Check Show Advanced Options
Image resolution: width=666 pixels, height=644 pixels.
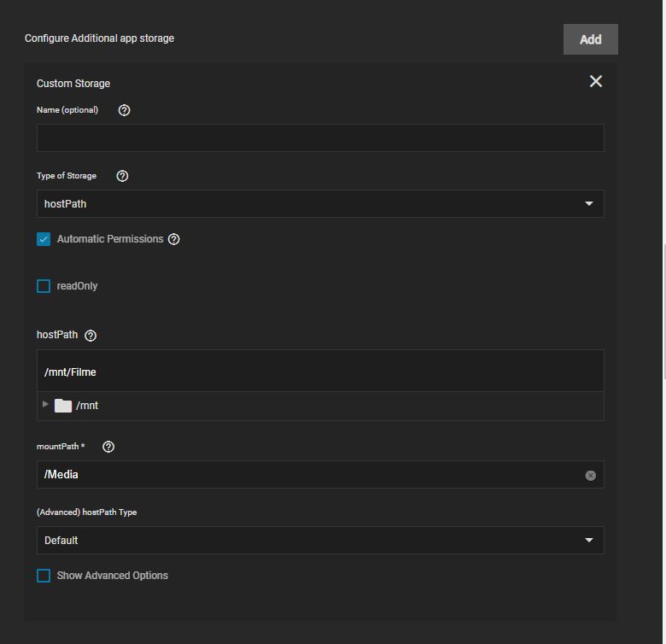click(44, 576)
